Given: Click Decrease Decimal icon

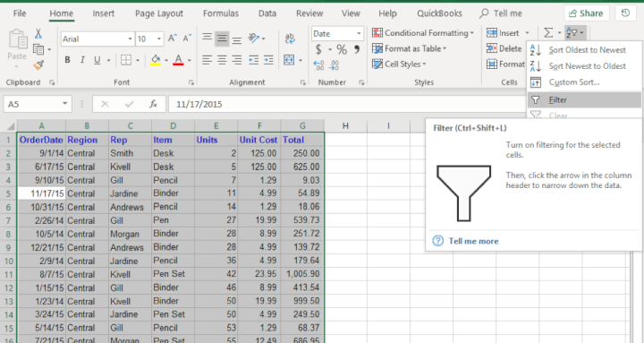Looking at the screenshot, I should [x=335, y=65].
